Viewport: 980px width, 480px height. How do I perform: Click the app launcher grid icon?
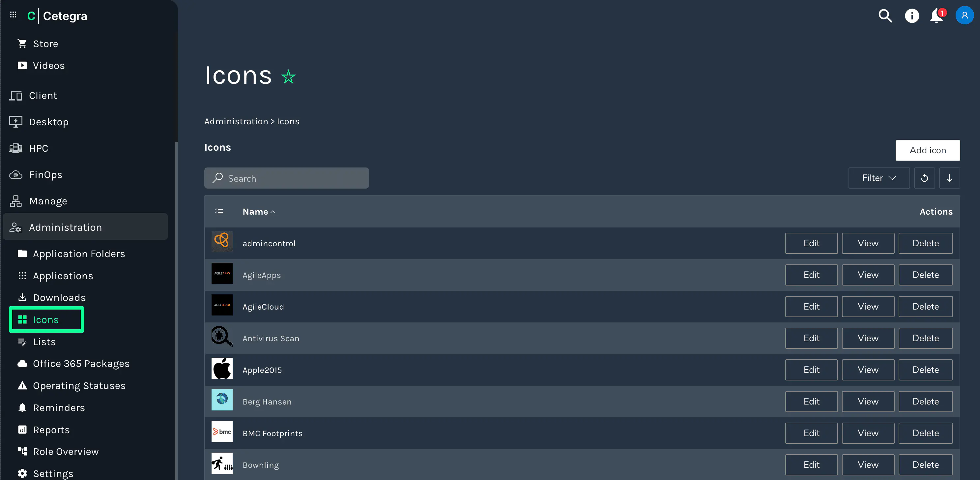click(x=13, y=15)
